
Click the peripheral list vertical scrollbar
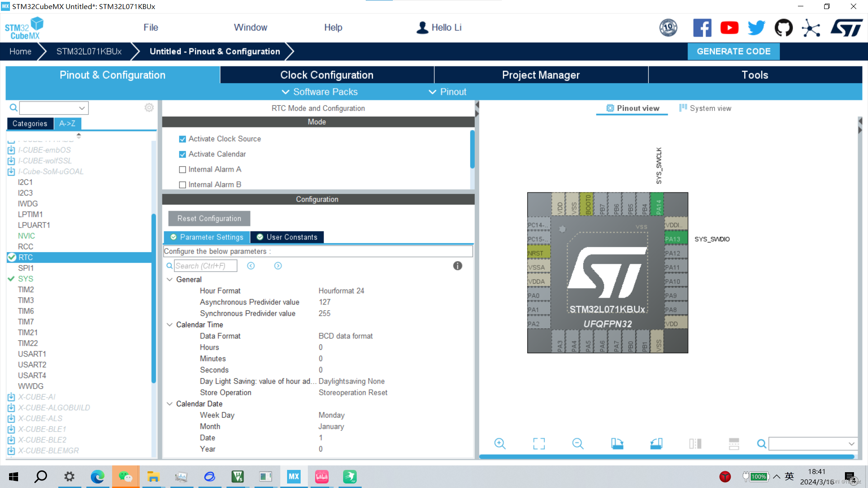coord(154,298)
